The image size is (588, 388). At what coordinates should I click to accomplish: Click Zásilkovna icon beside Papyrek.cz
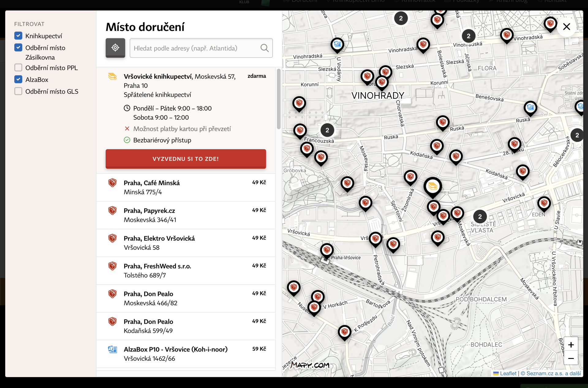coord(112,211)
